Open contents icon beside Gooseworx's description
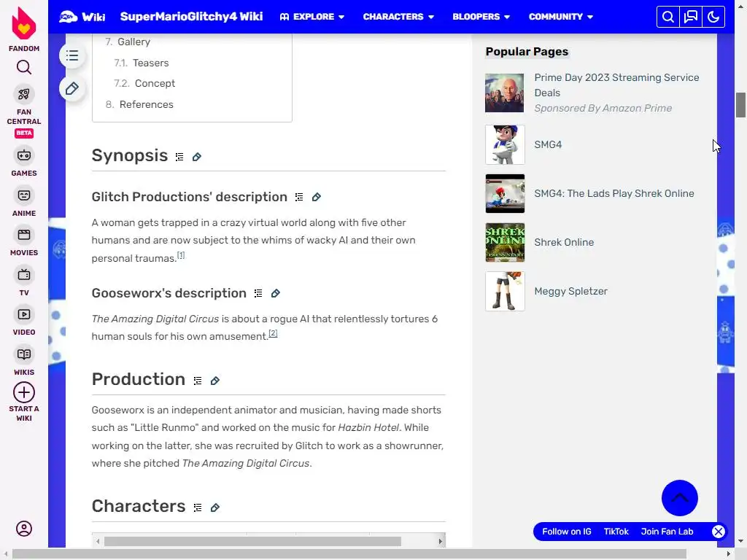The width and height of the screenshot is (747, 560). click(258, 293)
